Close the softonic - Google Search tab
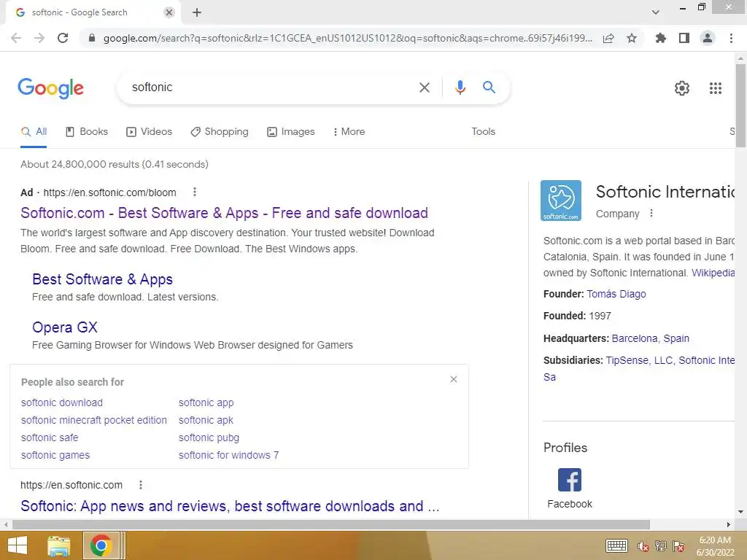 (169, 12)
